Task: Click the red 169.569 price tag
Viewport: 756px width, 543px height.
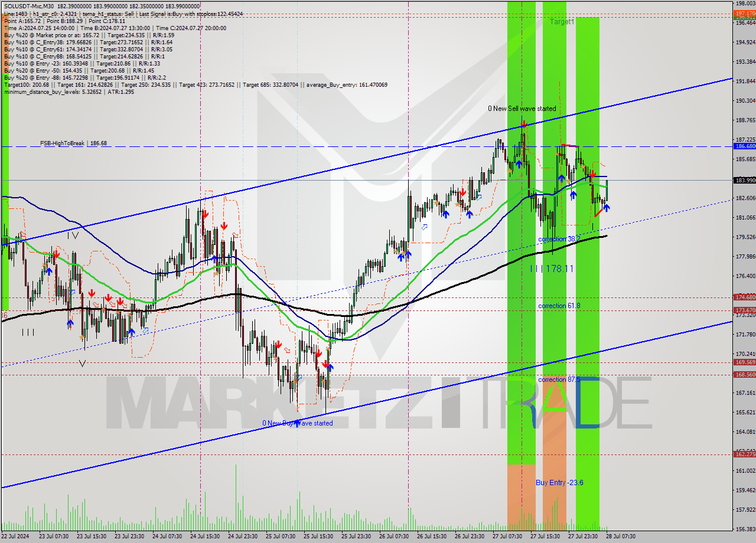Action: (x=744, y=362)
